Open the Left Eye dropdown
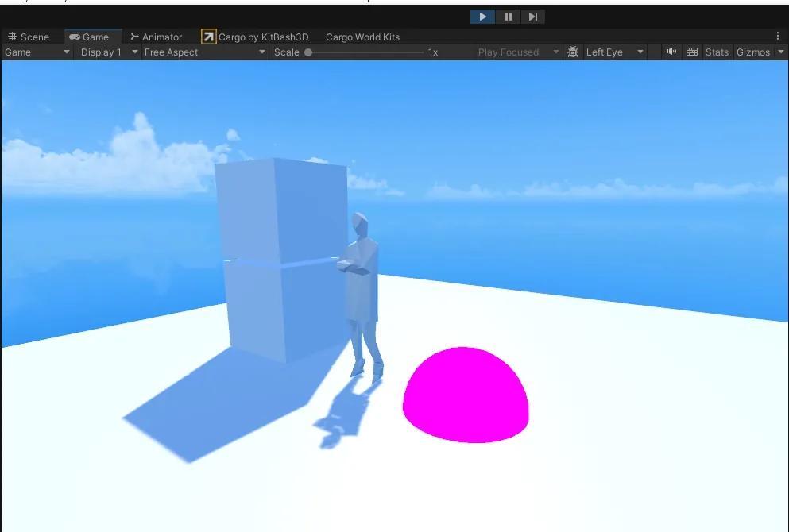789x532 pixels. tap(614, 52)
